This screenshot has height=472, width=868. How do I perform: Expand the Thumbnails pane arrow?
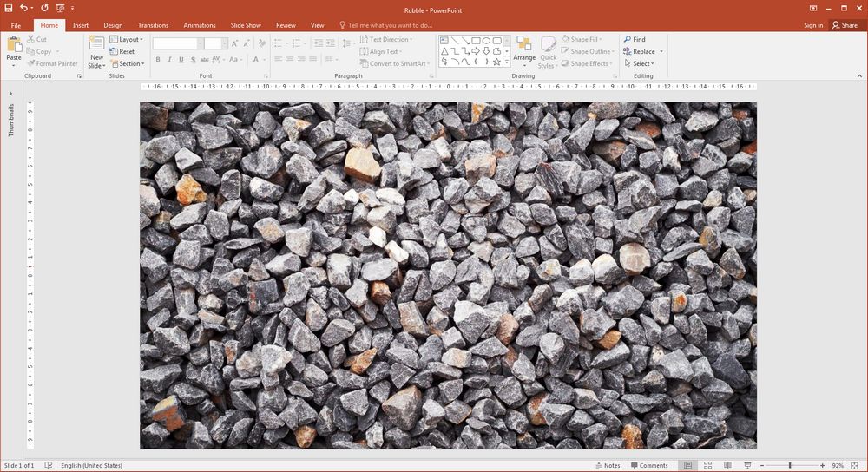[x=10, y=94]
